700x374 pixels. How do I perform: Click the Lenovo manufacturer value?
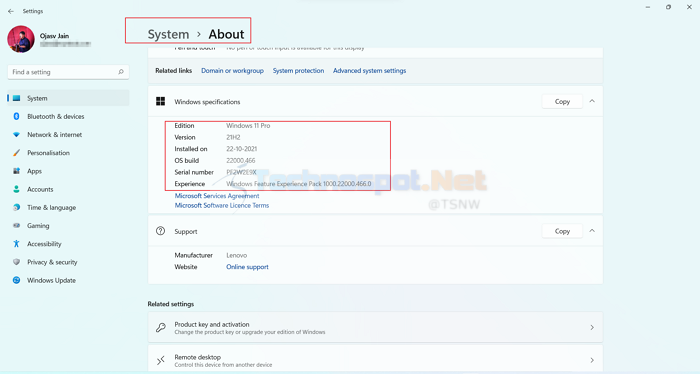(x=237, y=255)
